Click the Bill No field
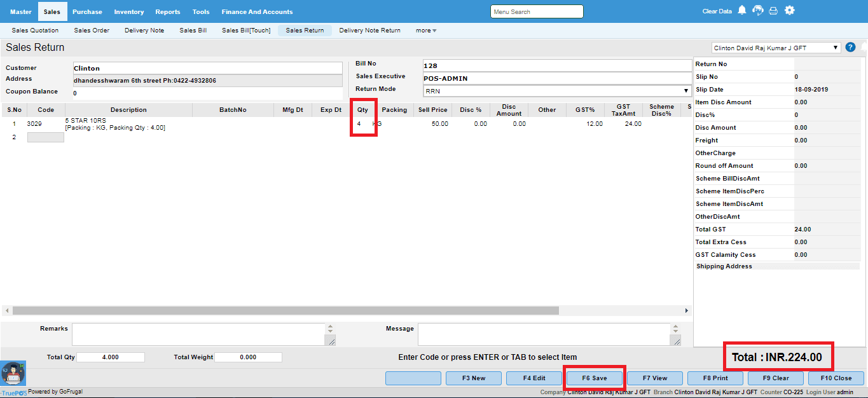 (557, 65)
